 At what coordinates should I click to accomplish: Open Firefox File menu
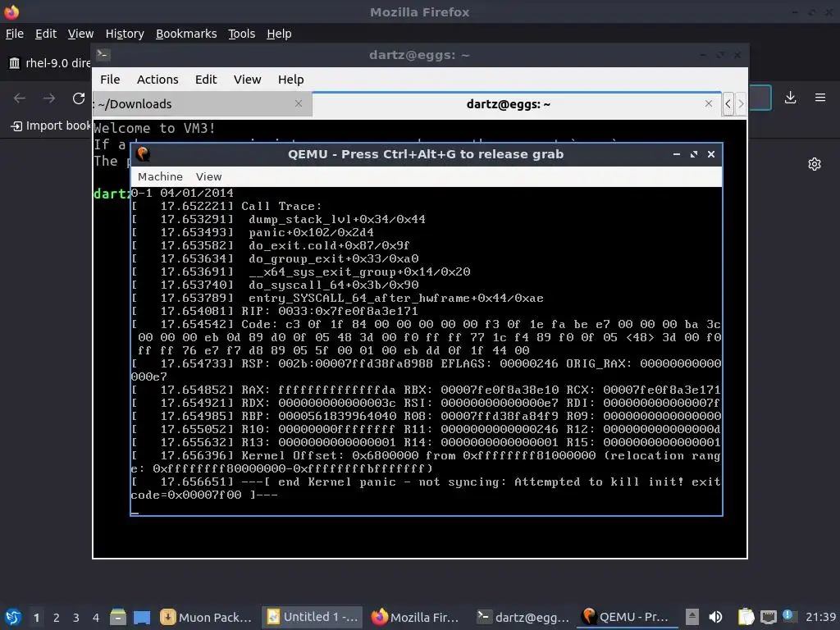(15, 34)
